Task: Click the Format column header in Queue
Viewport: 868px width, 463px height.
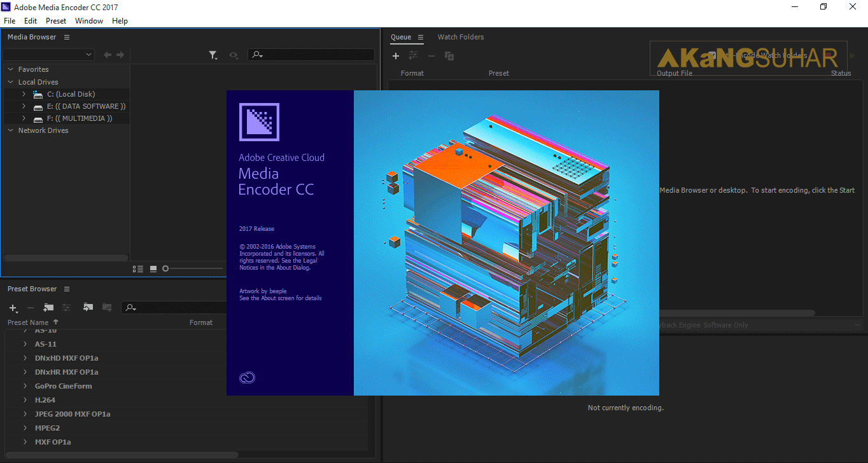Action: pyautogui.click(x=412, y=73)
